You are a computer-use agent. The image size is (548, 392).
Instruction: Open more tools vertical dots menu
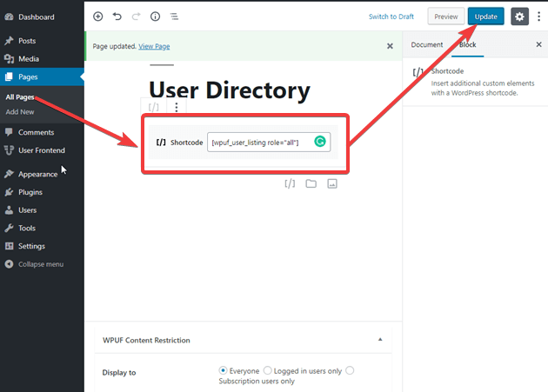pyautogui.click(x=539, y=17)
